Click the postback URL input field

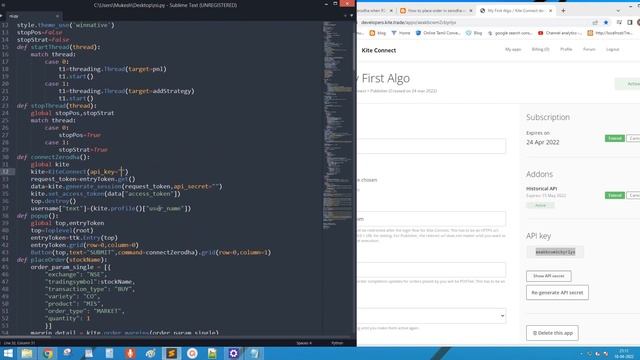point(431,270)
